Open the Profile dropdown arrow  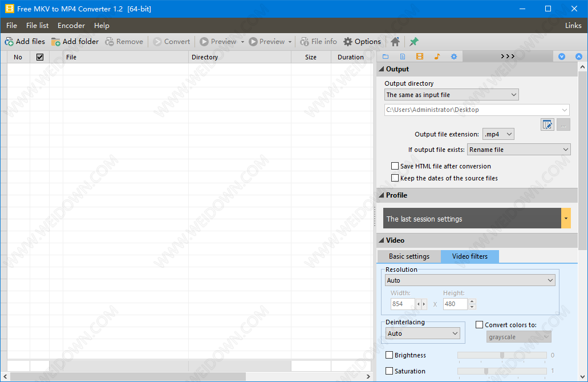(566, 218)
